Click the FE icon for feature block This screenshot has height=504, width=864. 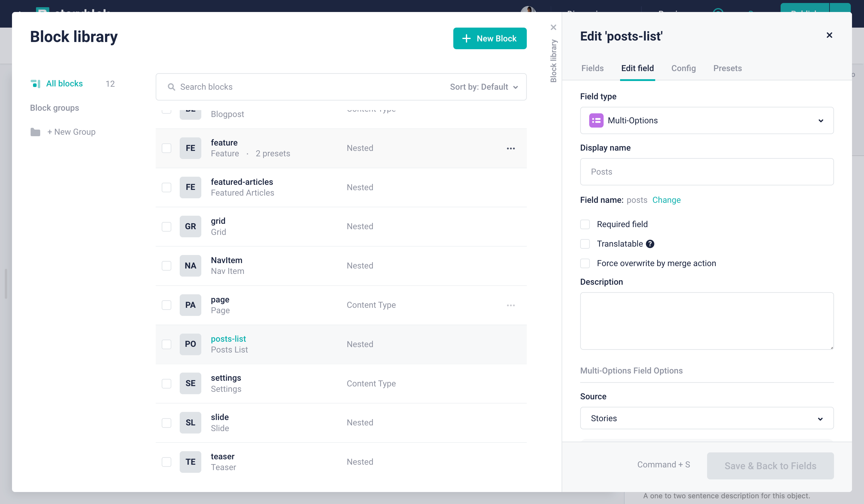click(x=190, y=148)
